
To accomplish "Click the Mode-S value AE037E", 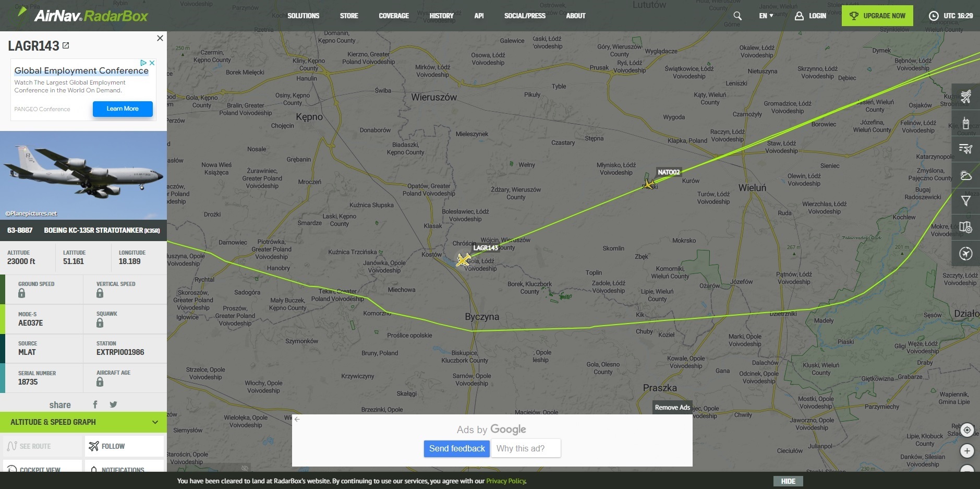I will tap(31, 323).
